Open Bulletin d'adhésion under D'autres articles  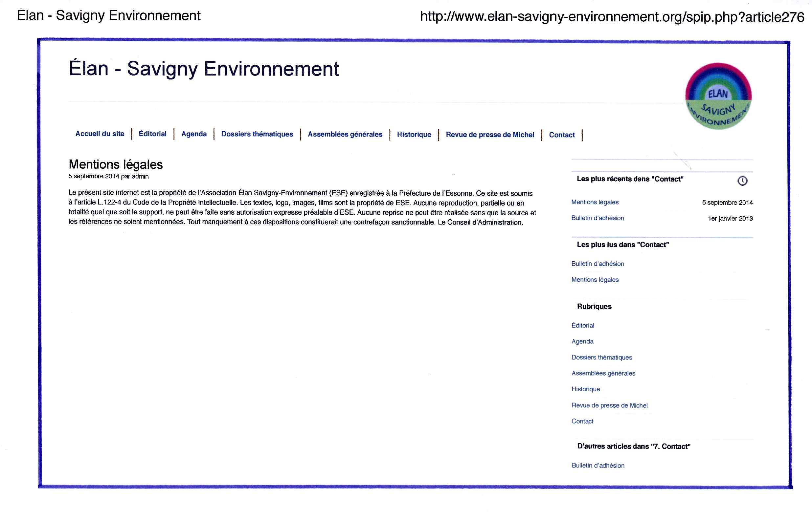click(x=598, y=465)
